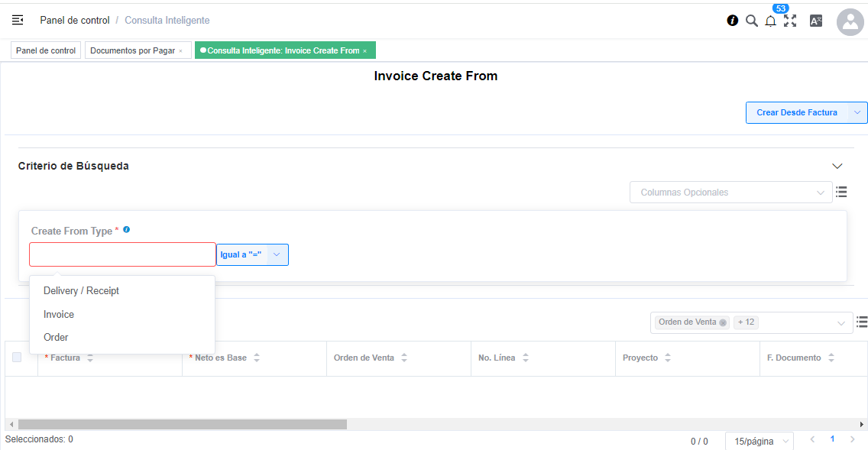Click the search magnifier icon
868x450 pixels.
pyautogui.click(x=752, y=21)
